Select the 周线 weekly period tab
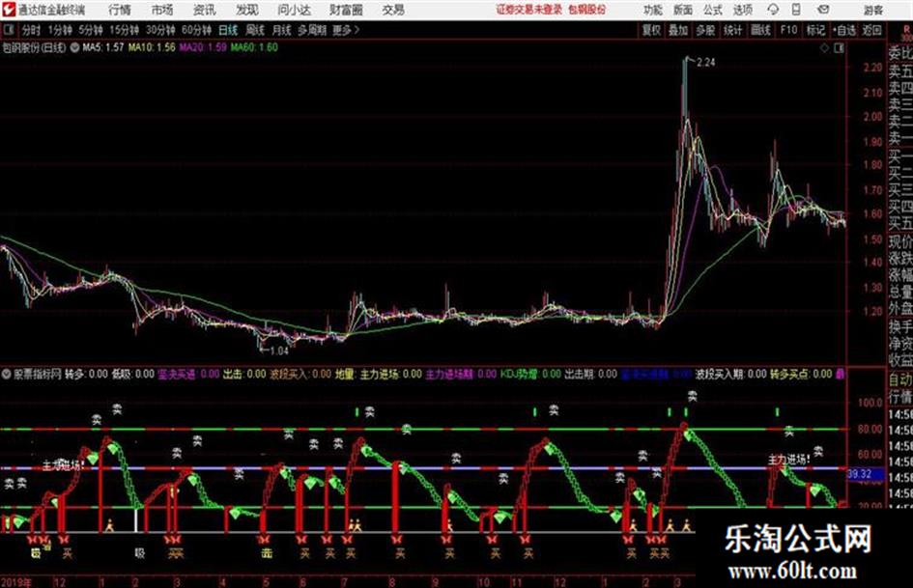913x588 pixels. coord(255,30)
